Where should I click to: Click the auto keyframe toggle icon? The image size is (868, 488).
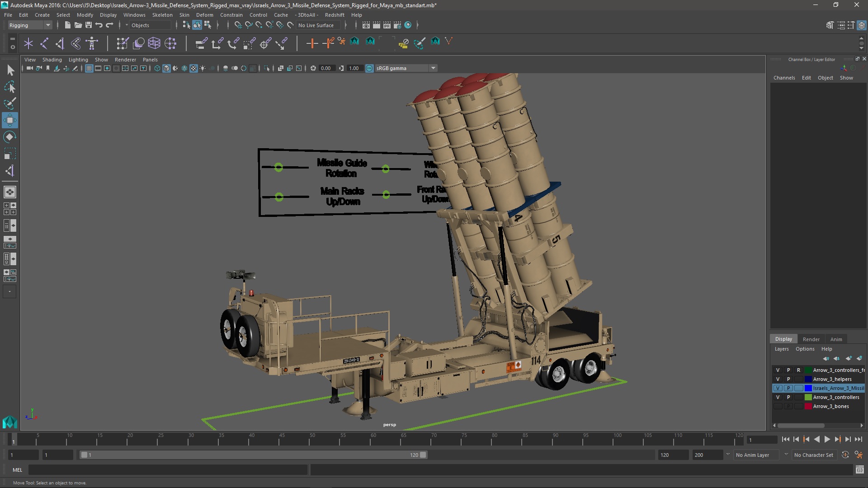click(845, 455)
